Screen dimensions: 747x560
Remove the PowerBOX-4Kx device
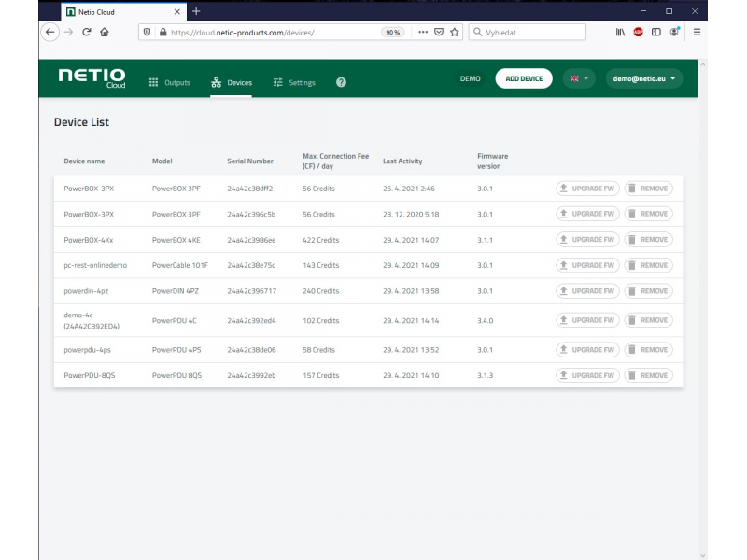[x=648, y=240]
